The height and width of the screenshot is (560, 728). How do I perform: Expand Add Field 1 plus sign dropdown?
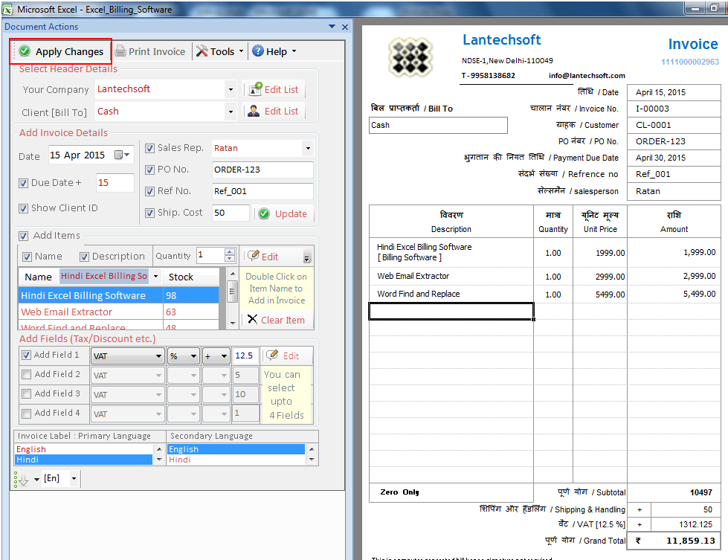point(225,356)
